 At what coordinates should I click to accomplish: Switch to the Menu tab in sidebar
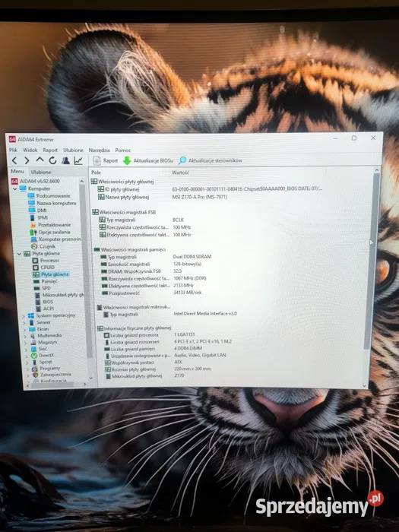click(17, 171)
